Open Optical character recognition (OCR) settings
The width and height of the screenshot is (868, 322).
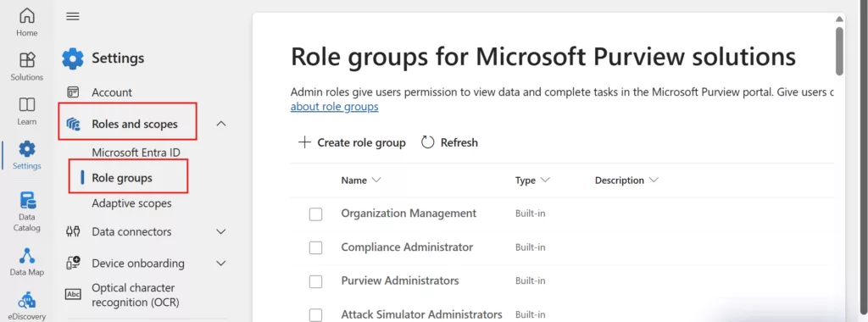[x=135, y=295]
